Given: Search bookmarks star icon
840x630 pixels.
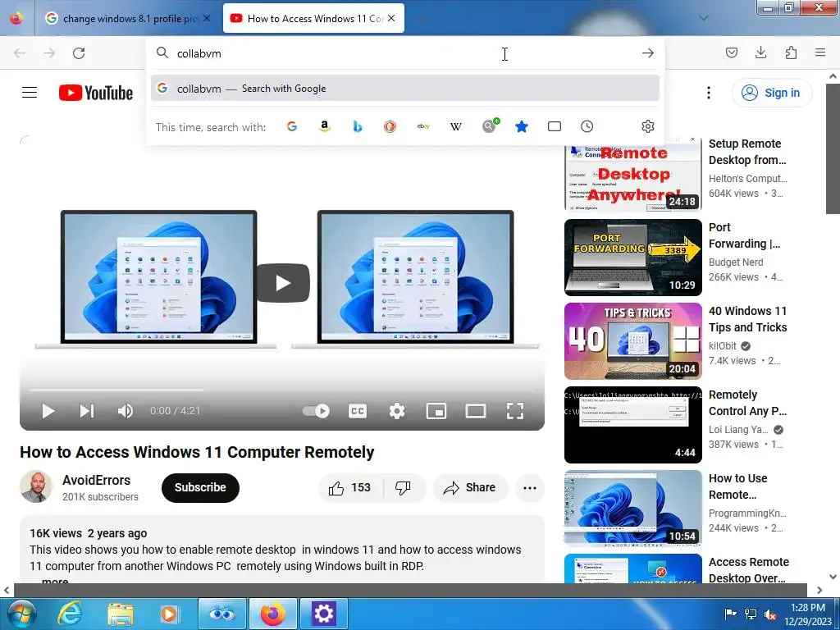Looking at the screenshot, I should (522, 126).
